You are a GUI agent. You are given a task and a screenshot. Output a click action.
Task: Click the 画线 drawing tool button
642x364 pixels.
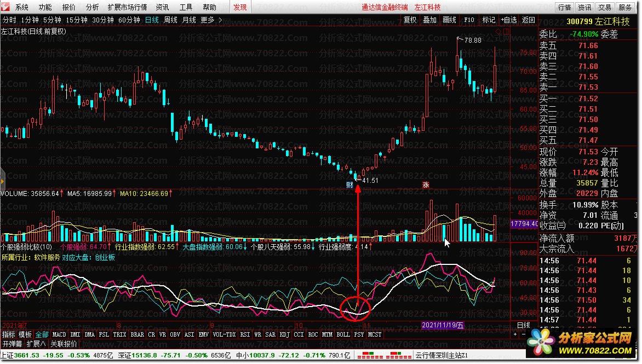coord(449,20)
